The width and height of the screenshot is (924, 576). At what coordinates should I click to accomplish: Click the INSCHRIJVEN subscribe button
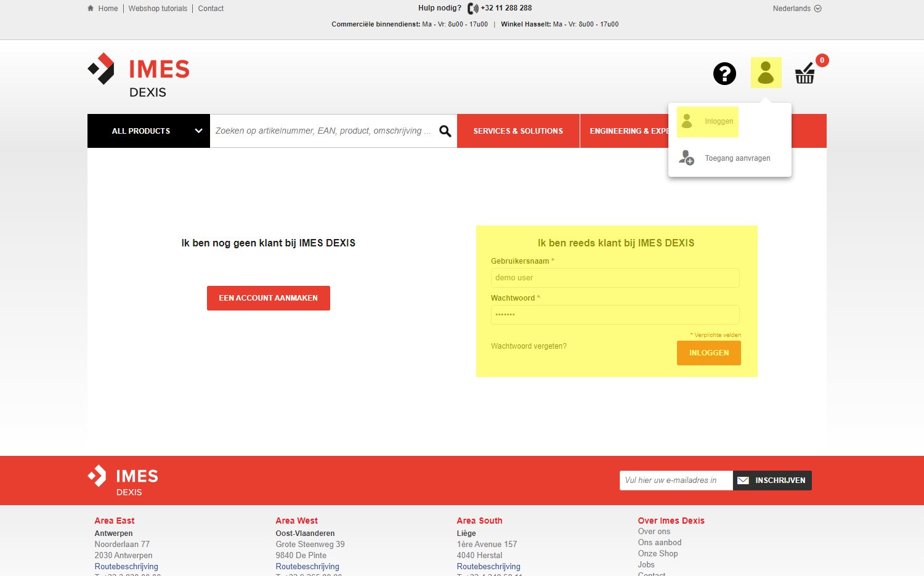(x=772, y=481)
